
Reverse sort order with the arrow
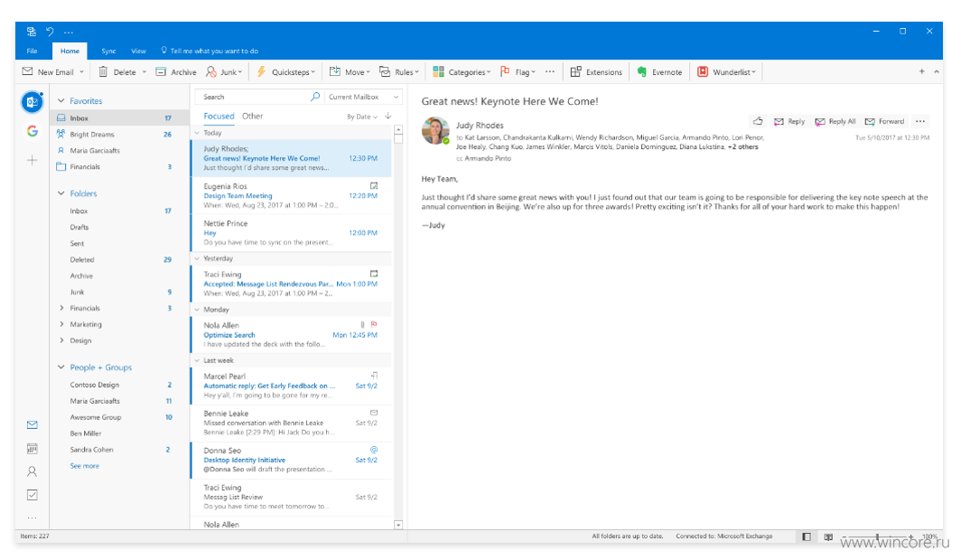(388, 116)
